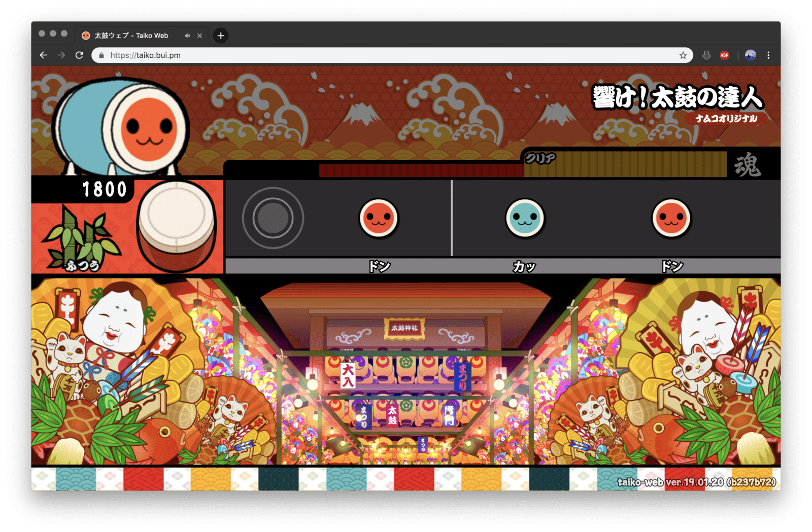Click the taiko-web version text
This screenshot has height=532, width=812.
[x=696, y=482]
